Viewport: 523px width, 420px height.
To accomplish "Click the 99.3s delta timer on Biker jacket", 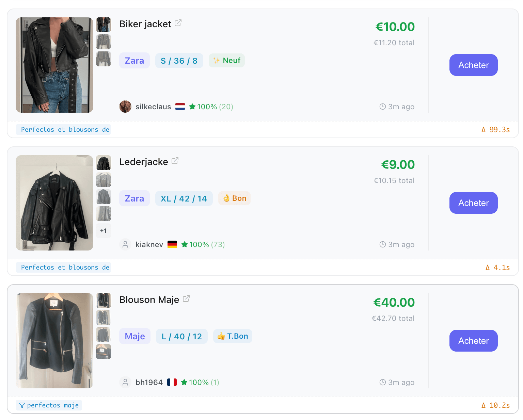I will tap(495, 129).
